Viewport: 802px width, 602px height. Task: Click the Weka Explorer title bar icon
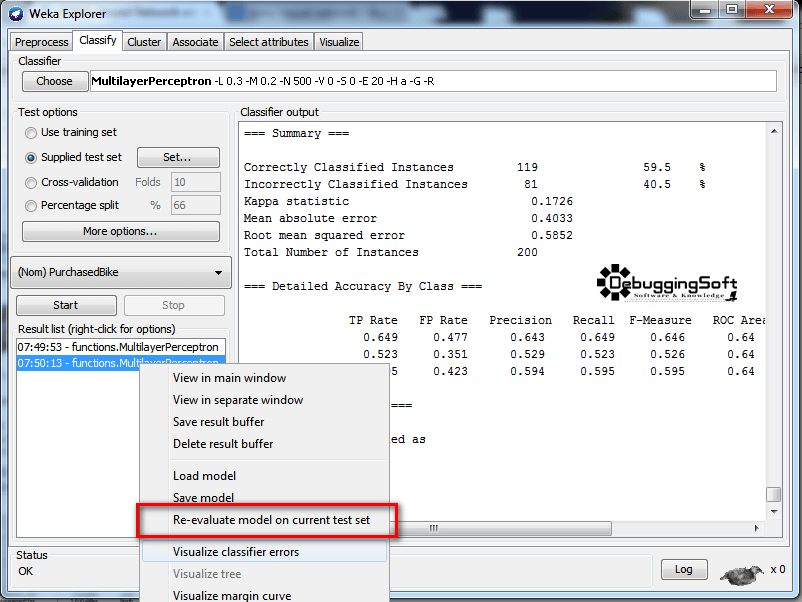pyautogui.click(x=16, y=14)
